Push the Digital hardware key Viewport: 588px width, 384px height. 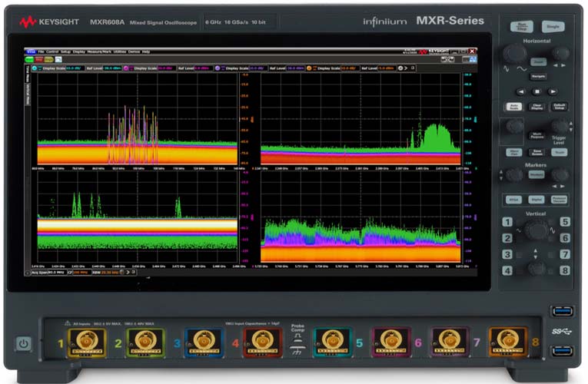pos(537,200)
